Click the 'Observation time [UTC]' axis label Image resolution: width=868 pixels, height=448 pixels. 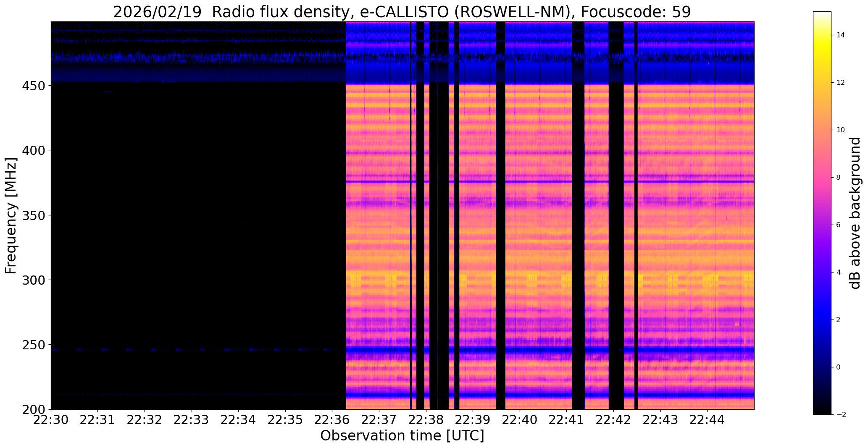coord(402,436)
